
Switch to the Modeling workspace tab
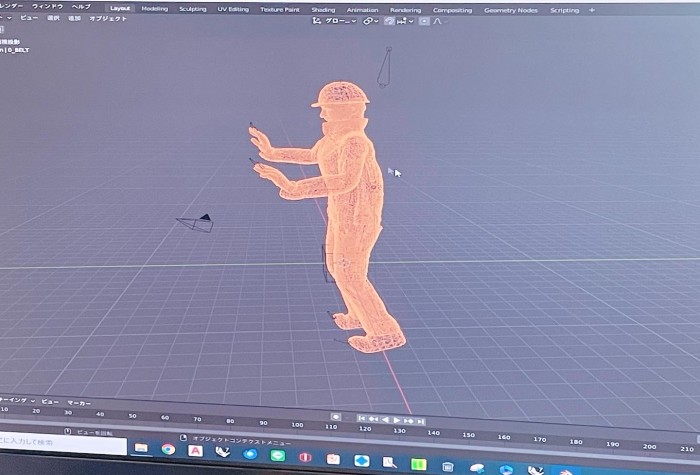coord(155,9)
